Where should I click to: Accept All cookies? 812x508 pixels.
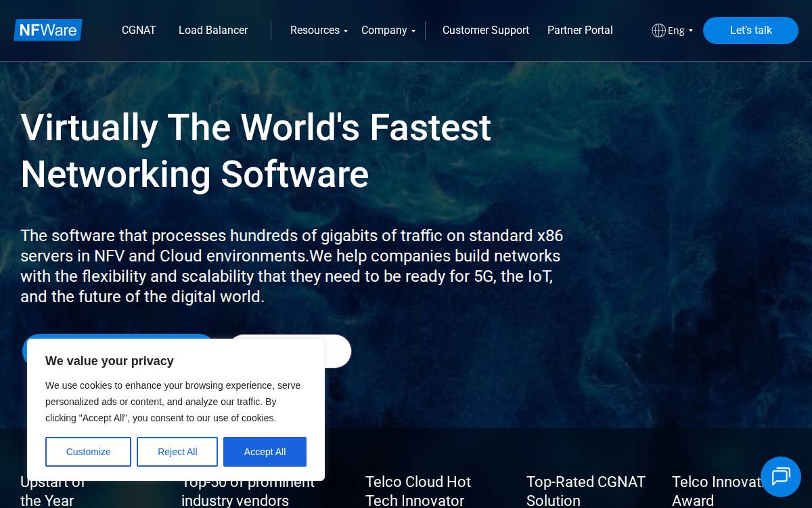coord(265,452)
